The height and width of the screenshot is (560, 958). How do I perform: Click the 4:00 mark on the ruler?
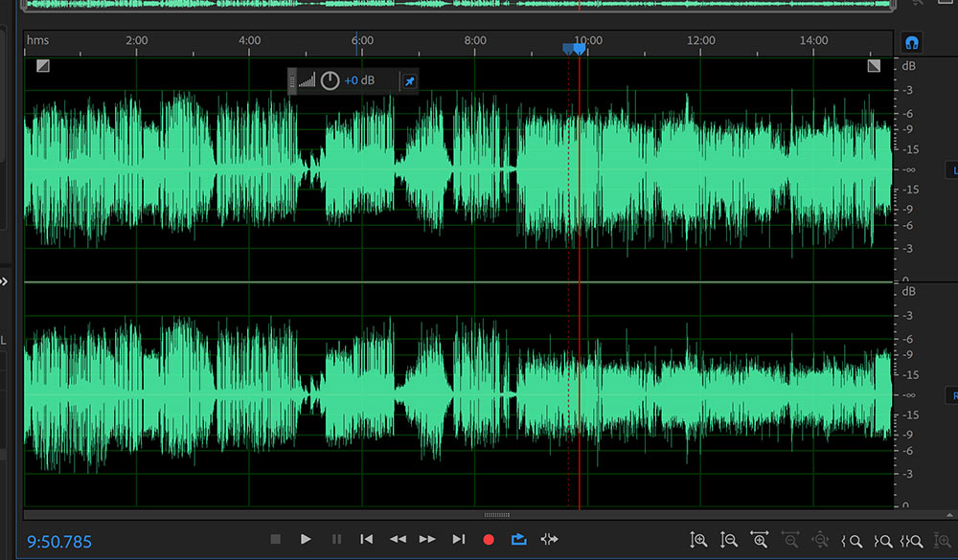[x=249, y=40]
